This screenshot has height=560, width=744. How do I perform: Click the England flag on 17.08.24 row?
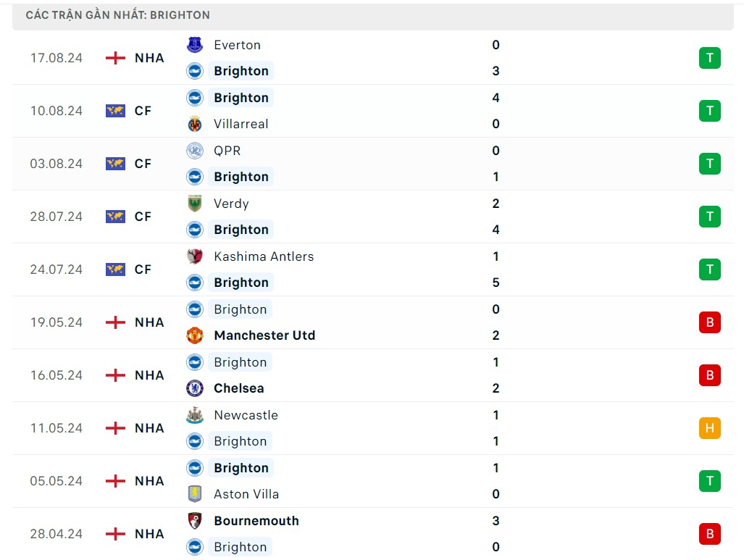115,58
